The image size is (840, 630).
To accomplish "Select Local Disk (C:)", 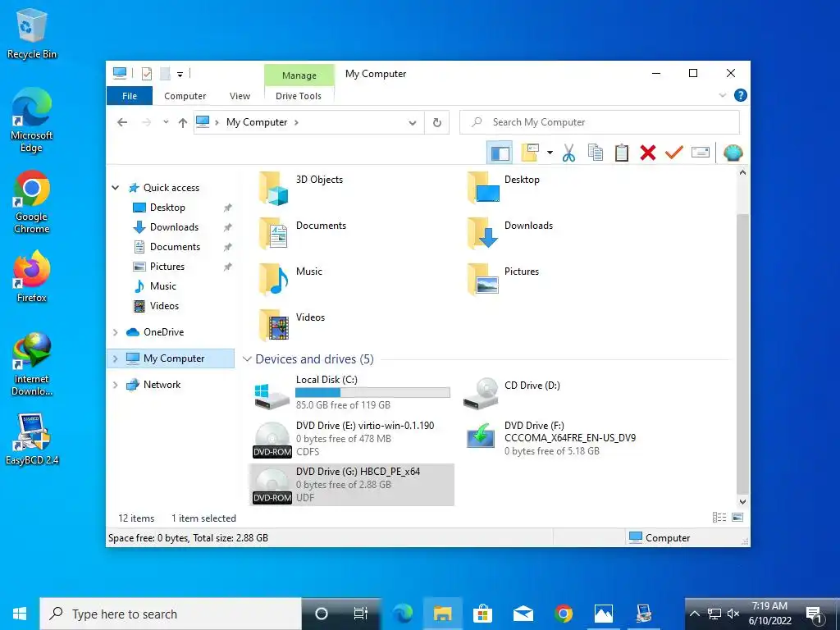I will point(352,393).
